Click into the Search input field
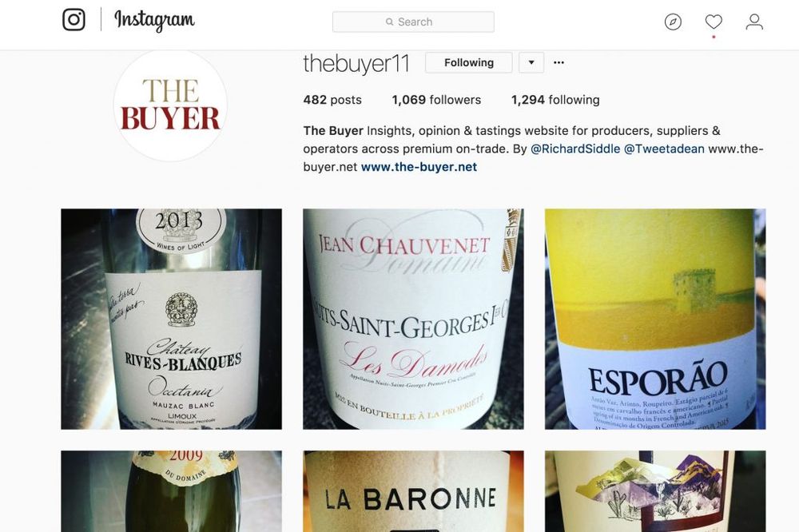Viewport: 799px width, 532px height. (413, 22)
